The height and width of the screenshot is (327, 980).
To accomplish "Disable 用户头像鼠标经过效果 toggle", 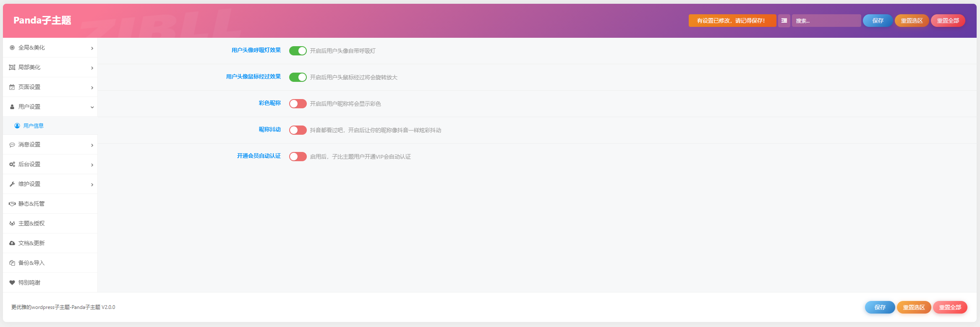I will pyautogui.click(x=298, y=77).
